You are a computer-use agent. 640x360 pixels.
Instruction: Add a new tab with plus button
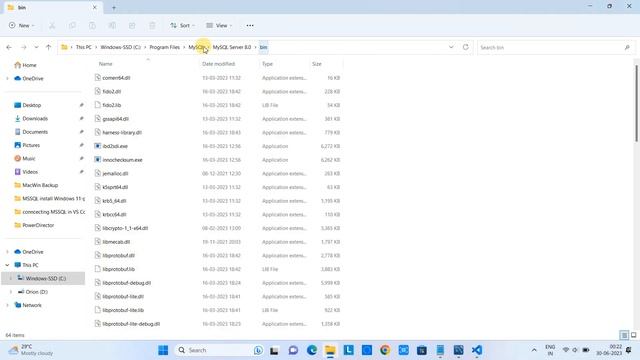coord(114,7)
